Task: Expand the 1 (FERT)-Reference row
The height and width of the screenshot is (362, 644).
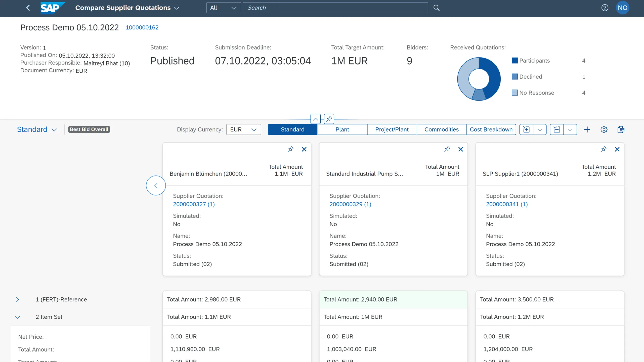Action: click(x=17, y=299)
